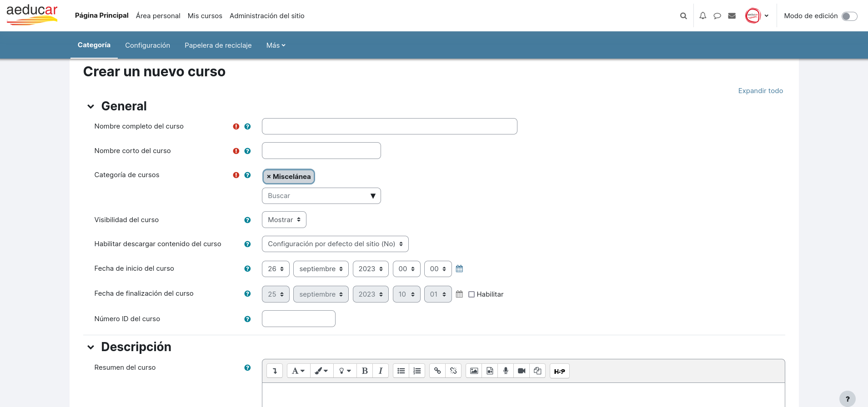The image size is (868, 407).
Task: Click the unlink icon in editor
Action: coord(453,371)
